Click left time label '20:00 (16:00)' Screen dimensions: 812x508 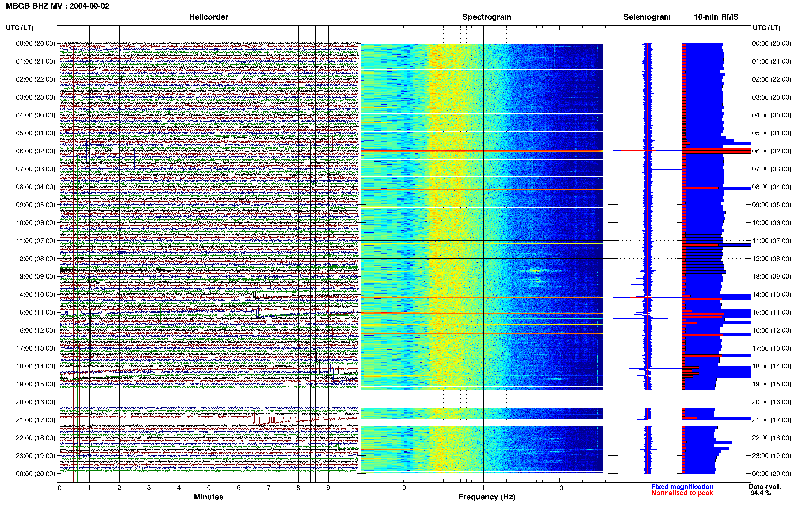click(36, 402)
